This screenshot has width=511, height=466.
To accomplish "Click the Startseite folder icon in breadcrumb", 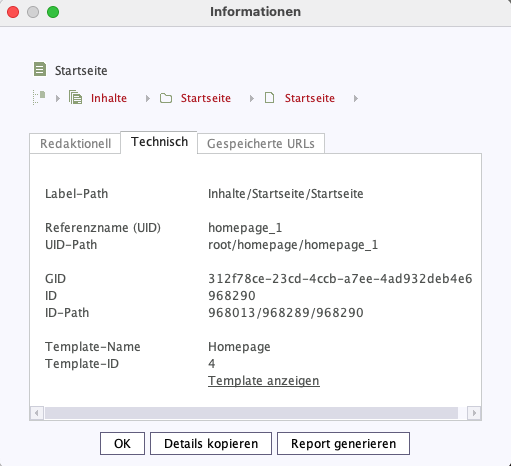I will [166, 98].
